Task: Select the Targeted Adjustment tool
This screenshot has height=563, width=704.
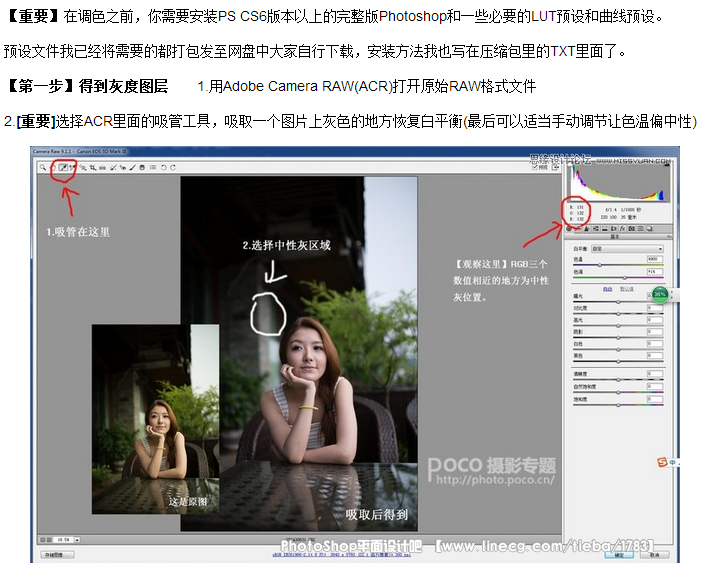Action: tap(82, 167)
